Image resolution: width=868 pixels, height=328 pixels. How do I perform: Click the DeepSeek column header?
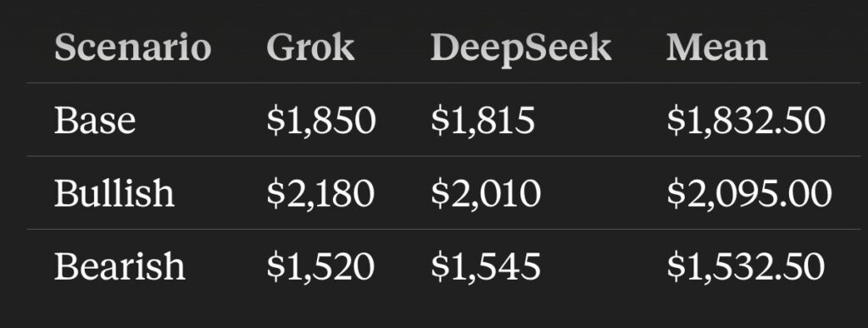pos(521,50)
